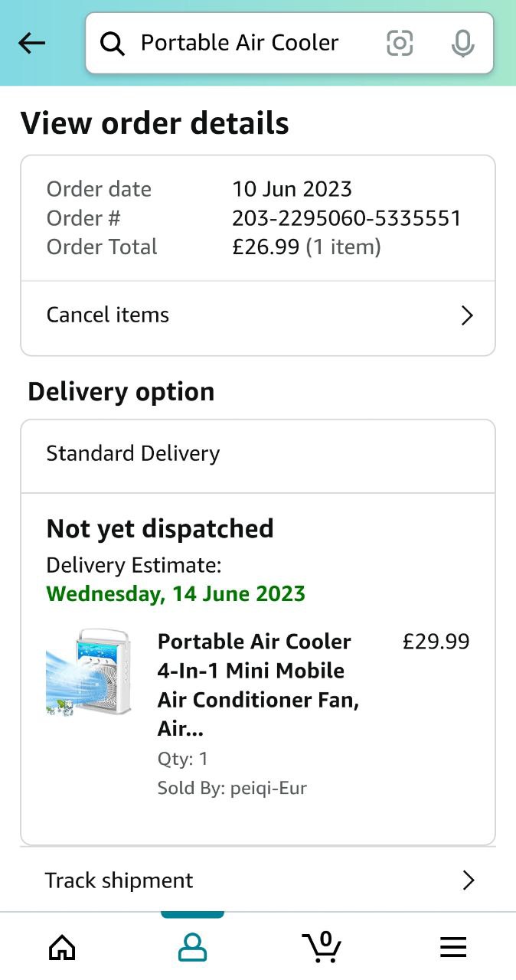Tap the magnifying glass search icon

click(113, 44)
